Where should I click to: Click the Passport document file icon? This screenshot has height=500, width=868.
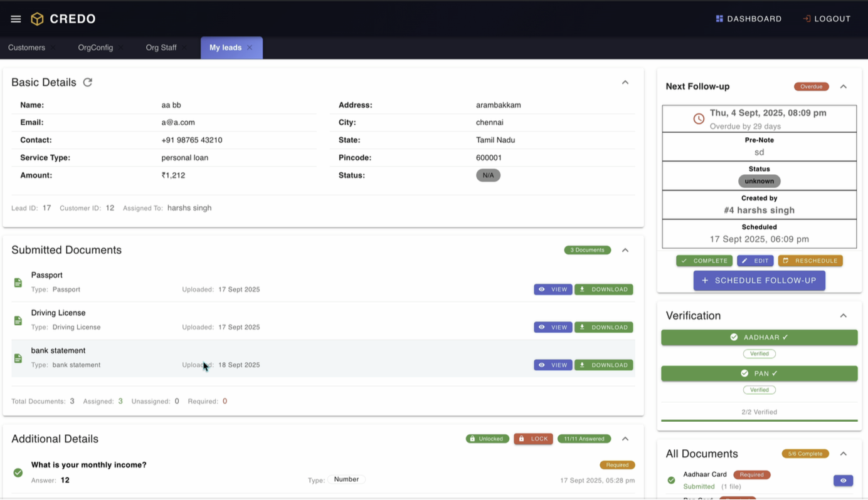(18, 283)
